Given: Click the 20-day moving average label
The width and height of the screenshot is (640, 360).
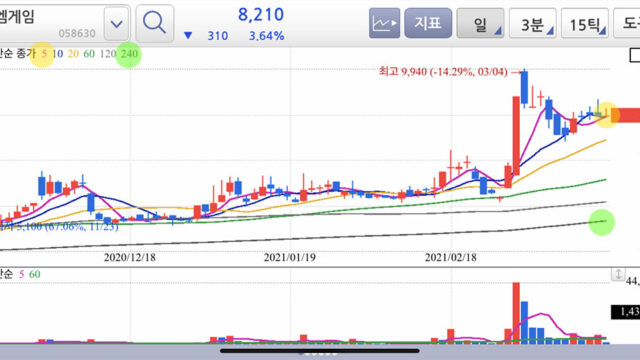Looking at the screenshot, I should coord(73,54).
